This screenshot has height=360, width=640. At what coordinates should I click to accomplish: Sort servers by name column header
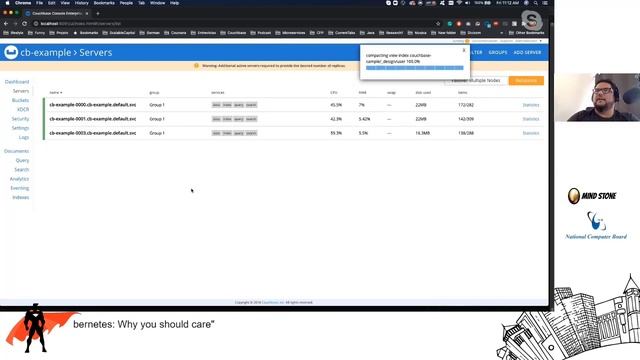pos(56,93)
